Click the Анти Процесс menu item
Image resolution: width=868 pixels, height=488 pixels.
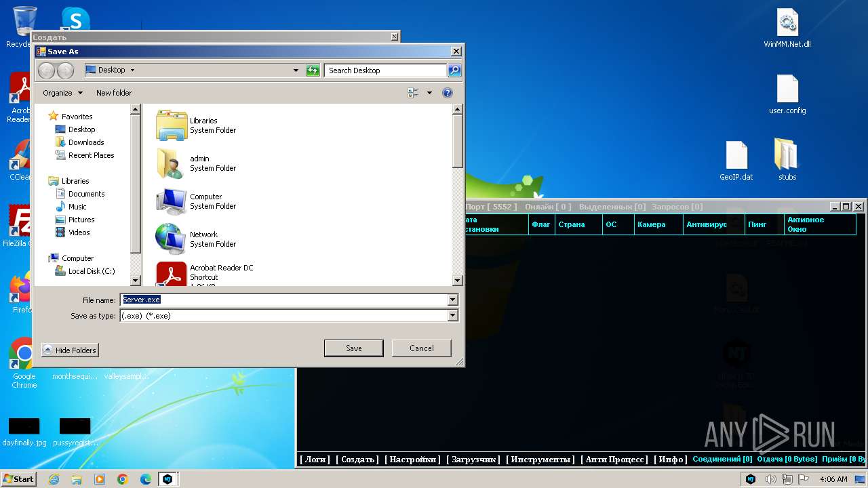616,459
